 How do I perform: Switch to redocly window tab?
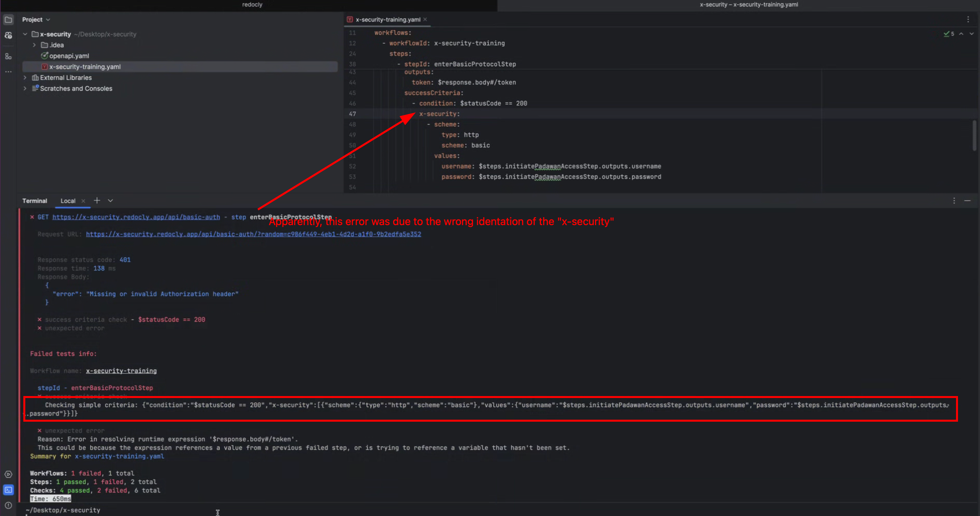point(252,5)
